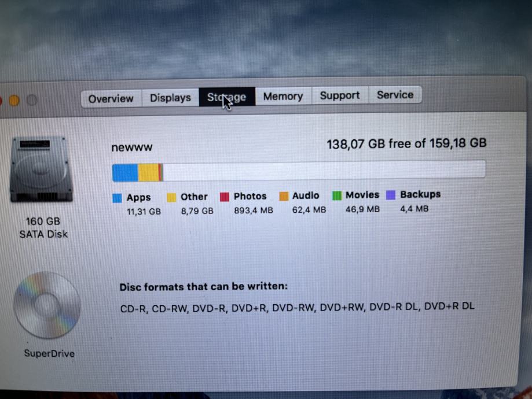
Task: Click the 'Backups' category label
Action: pyautogui.click(x=420, y=194)
